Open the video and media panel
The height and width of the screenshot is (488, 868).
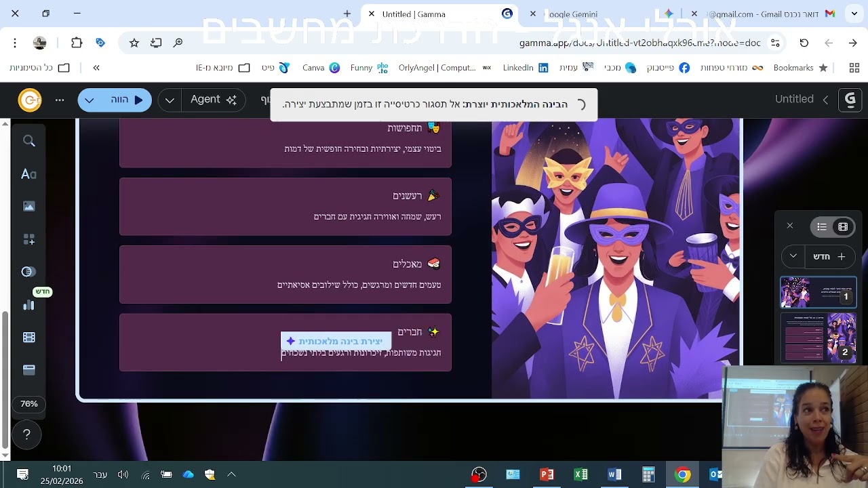(28, 337)
